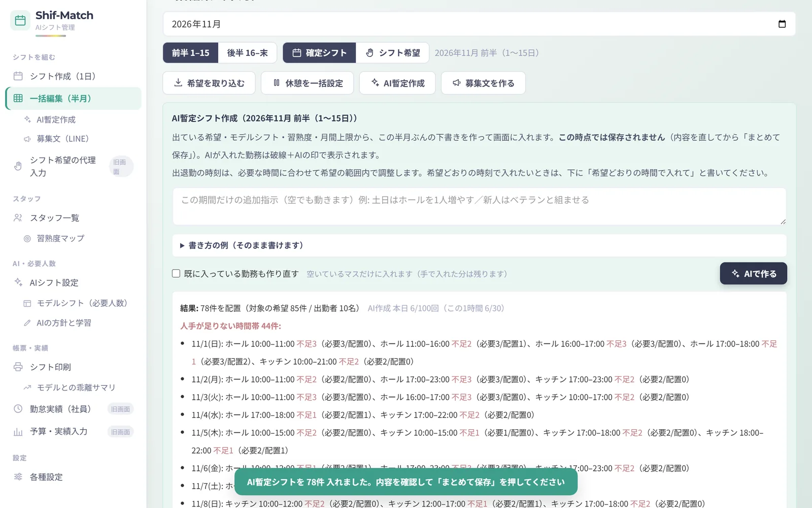Image resolution: width=812 pixels, height=508 pixels.
Task: Select the 確定シフト view tab
Action: pyautogui.click(x=319, y=53)
